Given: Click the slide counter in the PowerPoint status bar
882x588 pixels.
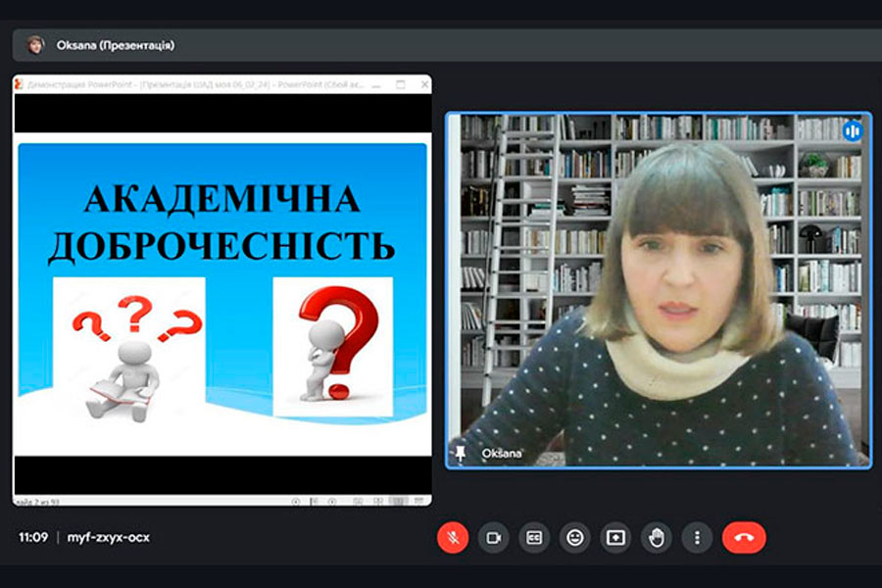Looking at the screenshot, I should [37, 502].
